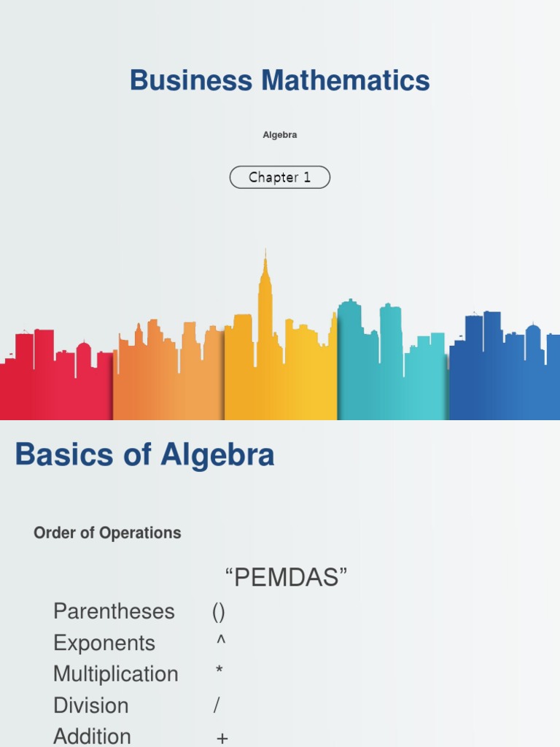Click the Order of Operations subheading
Image resolution: width=560 pixels, height=747 pixels.
click(x=107, y=533)
